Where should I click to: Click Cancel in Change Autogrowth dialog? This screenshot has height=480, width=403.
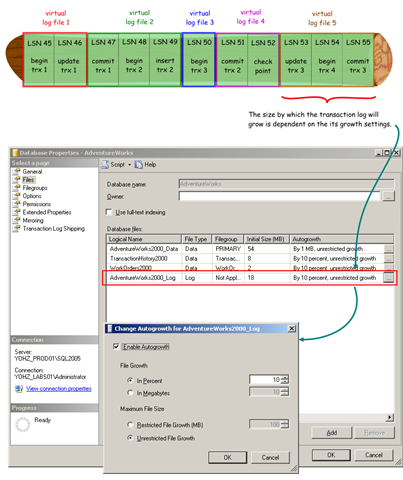click(270, 457)
